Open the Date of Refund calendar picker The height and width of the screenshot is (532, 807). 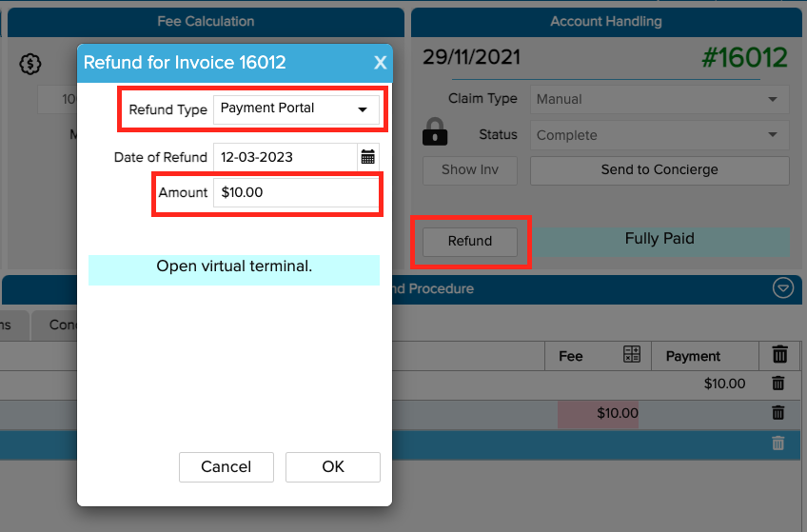click(368, 157)
